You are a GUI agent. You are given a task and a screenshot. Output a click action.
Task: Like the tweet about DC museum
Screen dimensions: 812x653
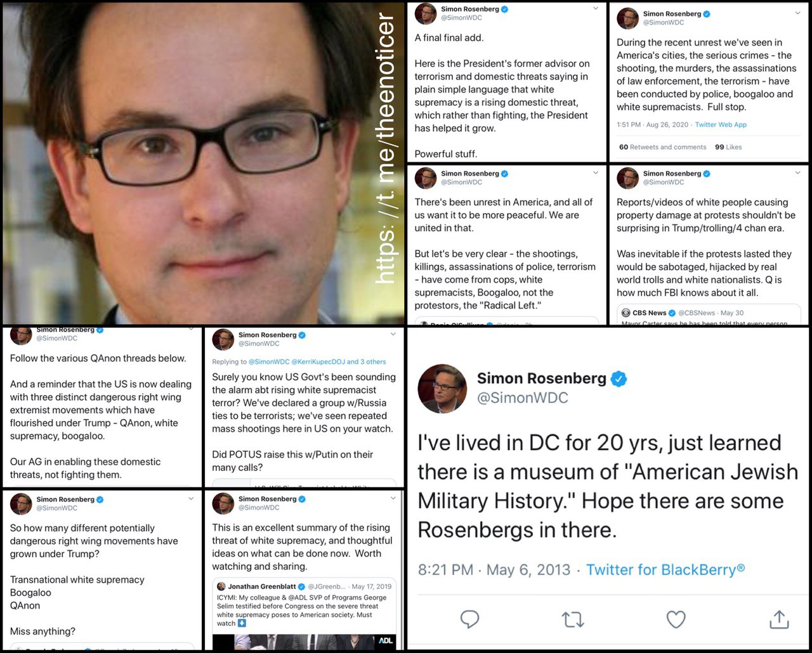[x=676, y=619]
